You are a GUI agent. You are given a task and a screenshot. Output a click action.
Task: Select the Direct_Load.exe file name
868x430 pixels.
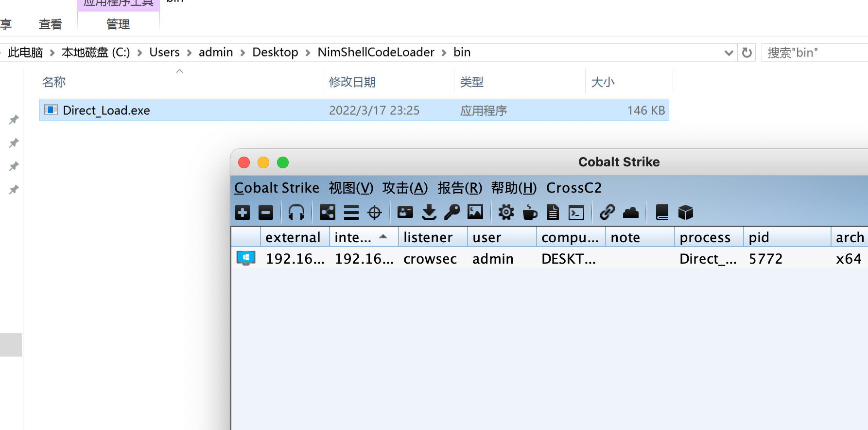pyautogui.click(x=106, y=110)
